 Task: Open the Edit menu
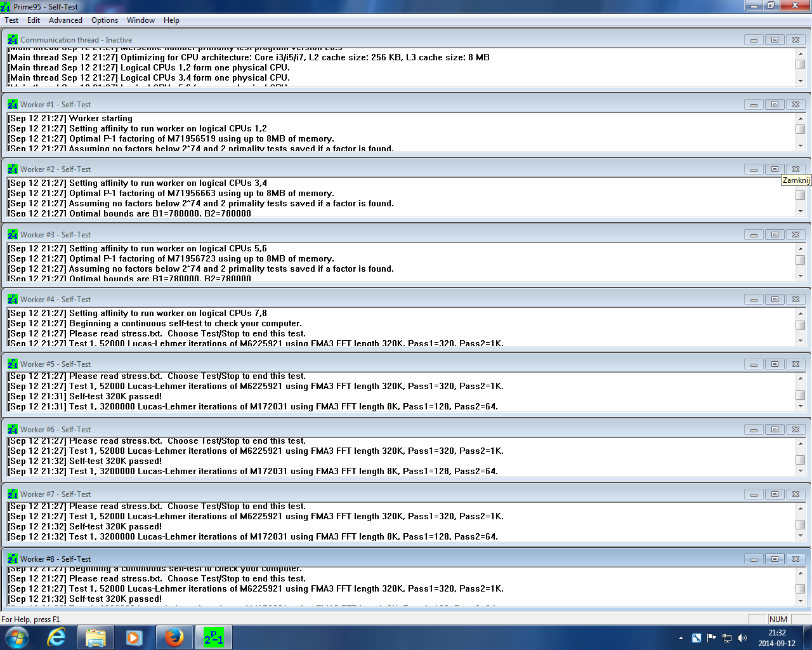point(34,20)
